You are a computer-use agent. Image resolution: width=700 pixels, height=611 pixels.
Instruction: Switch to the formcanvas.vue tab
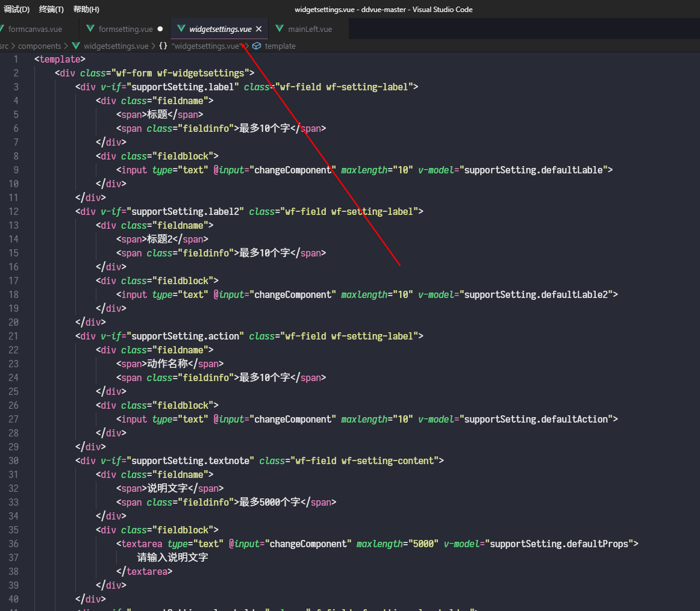(35, 29)
